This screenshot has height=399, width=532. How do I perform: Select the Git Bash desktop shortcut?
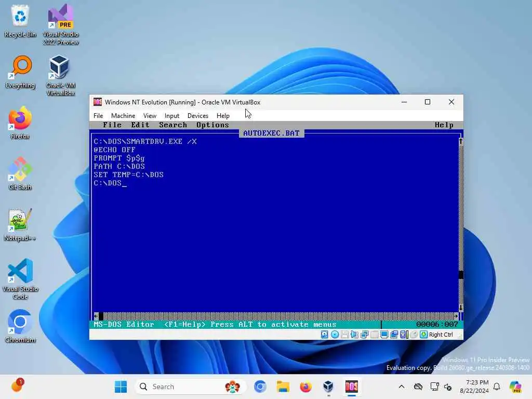(x=20, y=174)
